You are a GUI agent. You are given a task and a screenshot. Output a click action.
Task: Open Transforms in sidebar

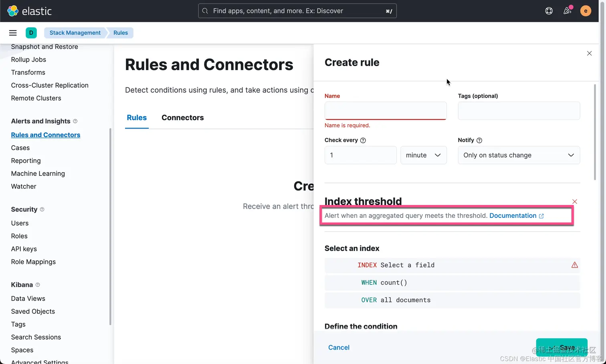(28, 72)
